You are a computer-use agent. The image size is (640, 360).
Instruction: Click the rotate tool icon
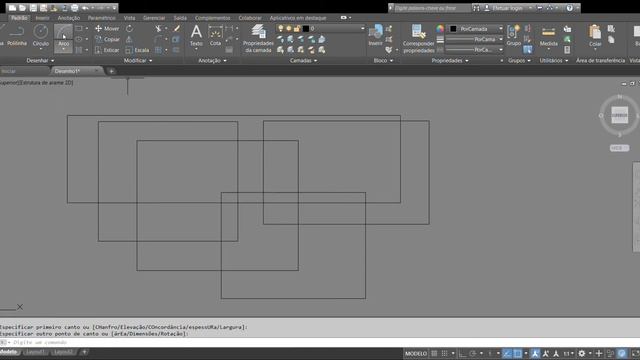(x=129, y=29)
